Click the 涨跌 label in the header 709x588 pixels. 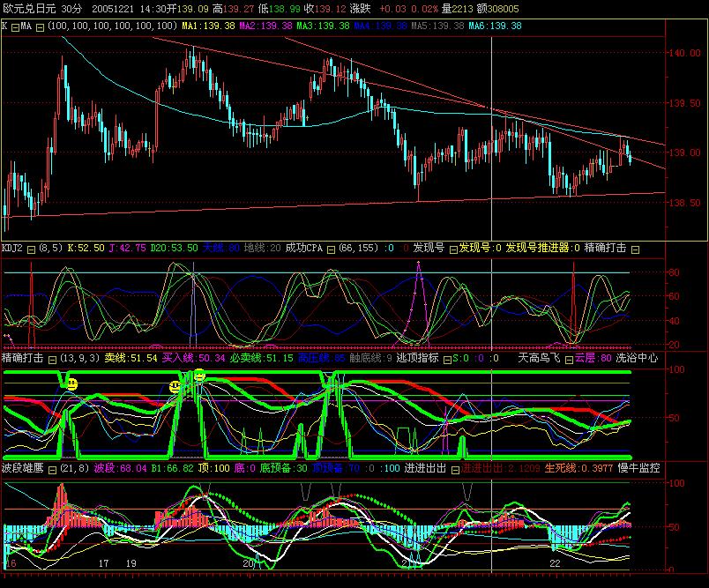tap(361, 9)
